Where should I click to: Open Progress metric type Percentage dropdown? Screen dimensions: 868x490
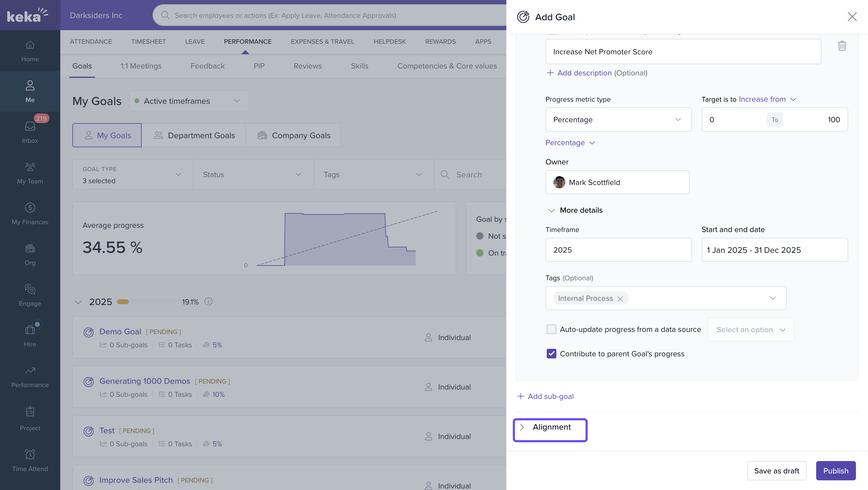click(x=618, y=119)
